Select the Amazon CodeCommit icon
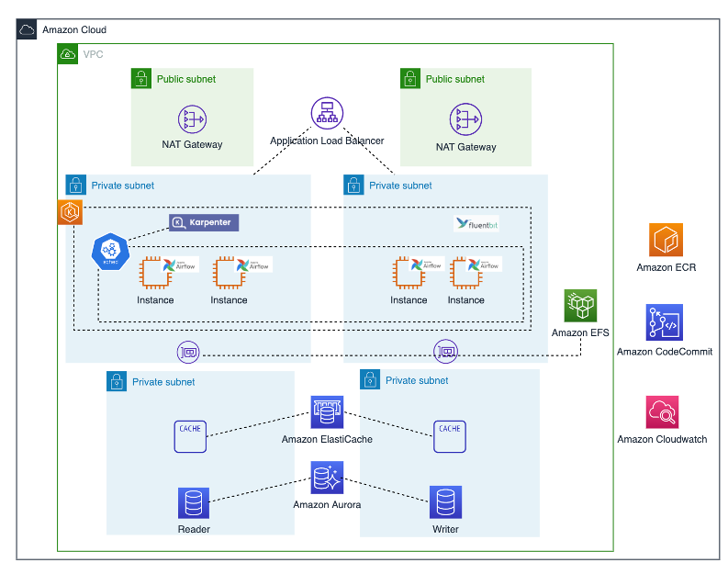Viewport: 728px width, 574px height. click(x=665, y=322)
